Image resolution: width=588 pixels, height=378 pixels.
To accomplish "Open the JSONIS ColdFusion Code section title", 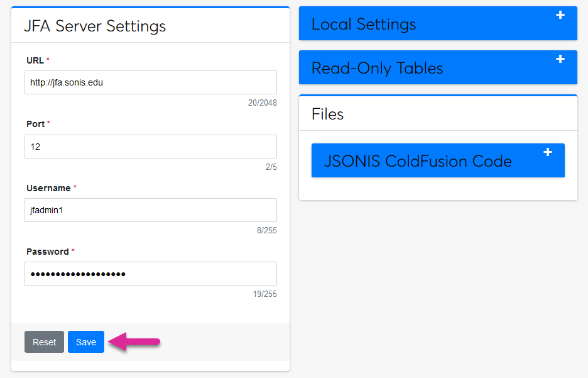I will click(x=418, y=162).
